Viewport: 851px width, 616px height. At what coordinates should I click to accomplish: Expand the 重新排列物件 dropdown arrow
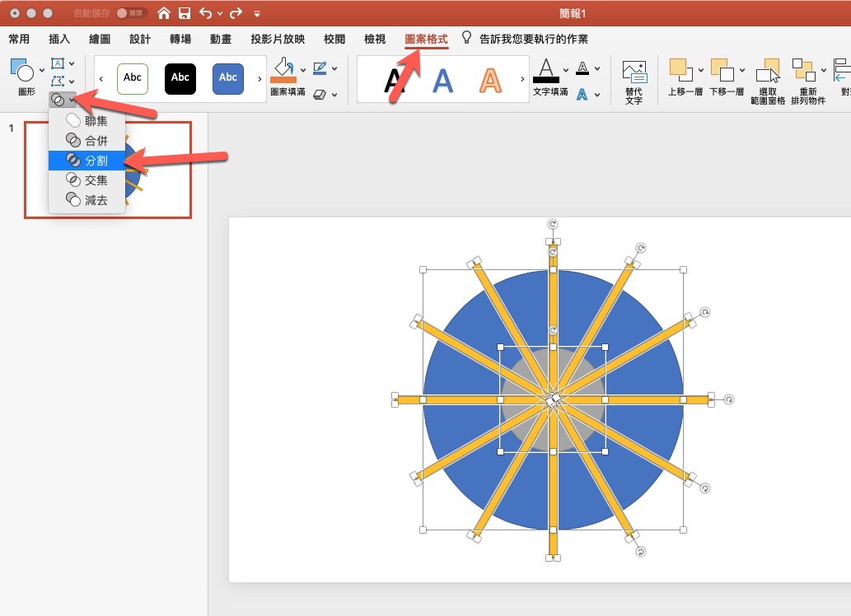824,71
